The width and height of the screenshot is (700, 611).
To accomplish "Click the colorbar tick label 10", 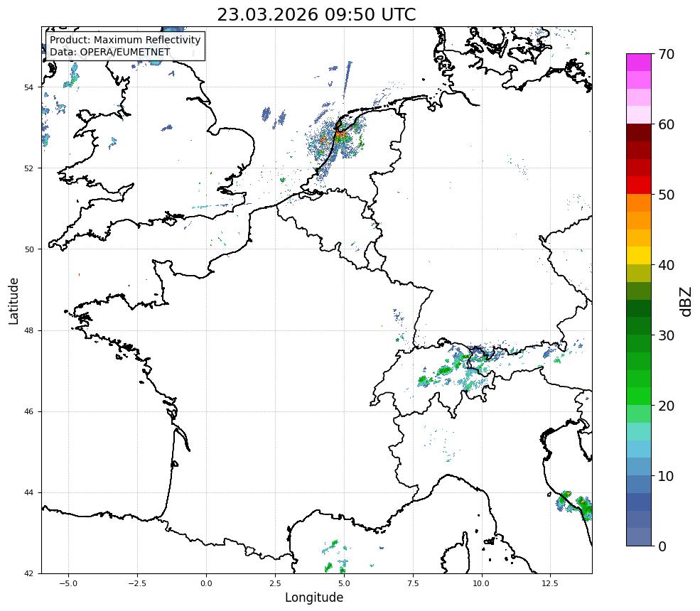I will coord(666,476).
